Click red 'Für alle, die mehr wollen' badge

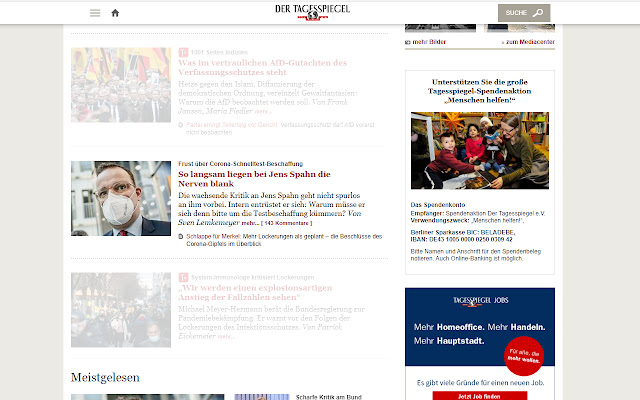point(524,356)
